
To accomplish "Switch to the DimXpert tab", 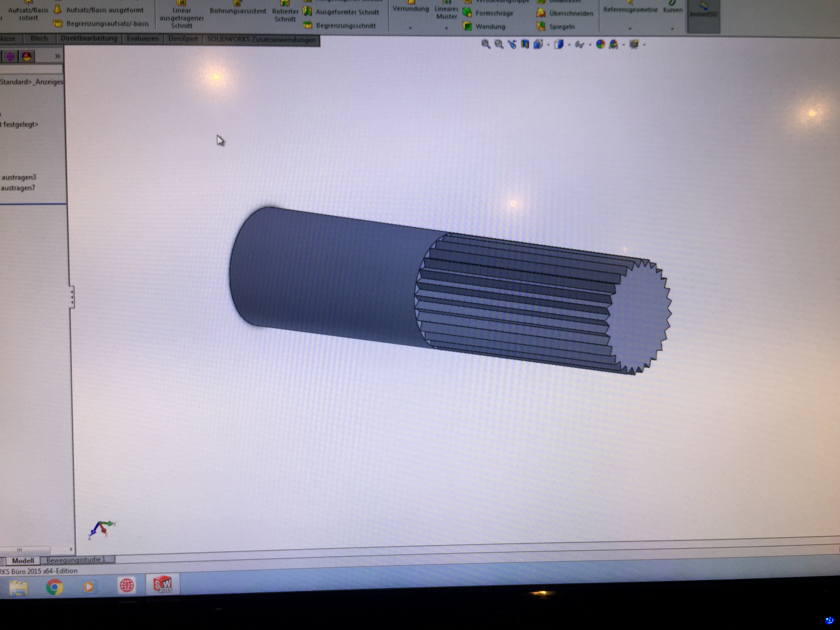I will pos(183,39).
